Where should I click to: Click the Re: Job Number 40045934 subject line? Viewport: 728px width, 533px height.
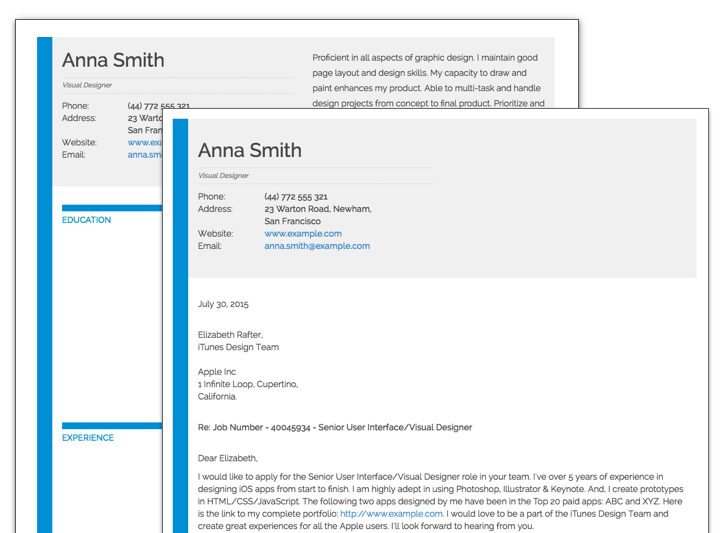(x=335, y=428)
